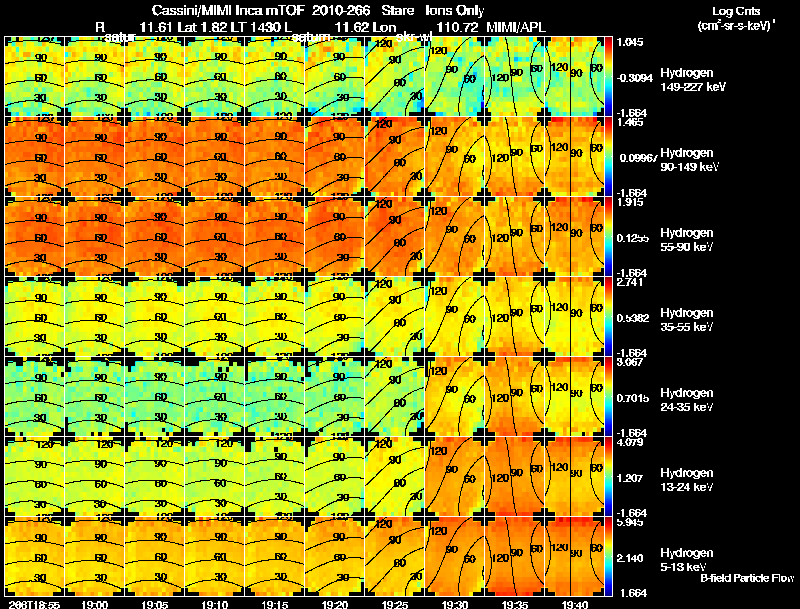
Task: Click the 'Stare' word in title
Action: [397, 11]
